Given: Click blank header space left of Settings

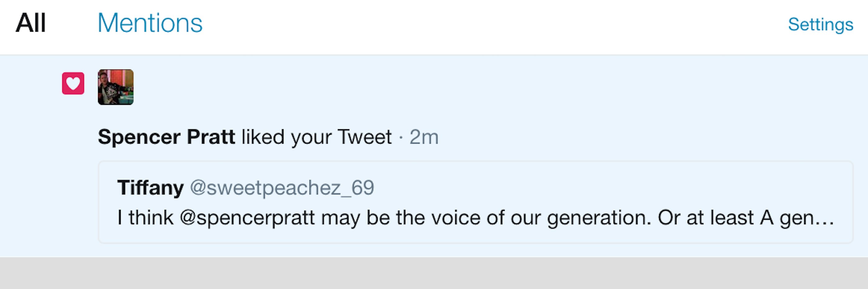Looking at the screenshot, I should point(488,24).
